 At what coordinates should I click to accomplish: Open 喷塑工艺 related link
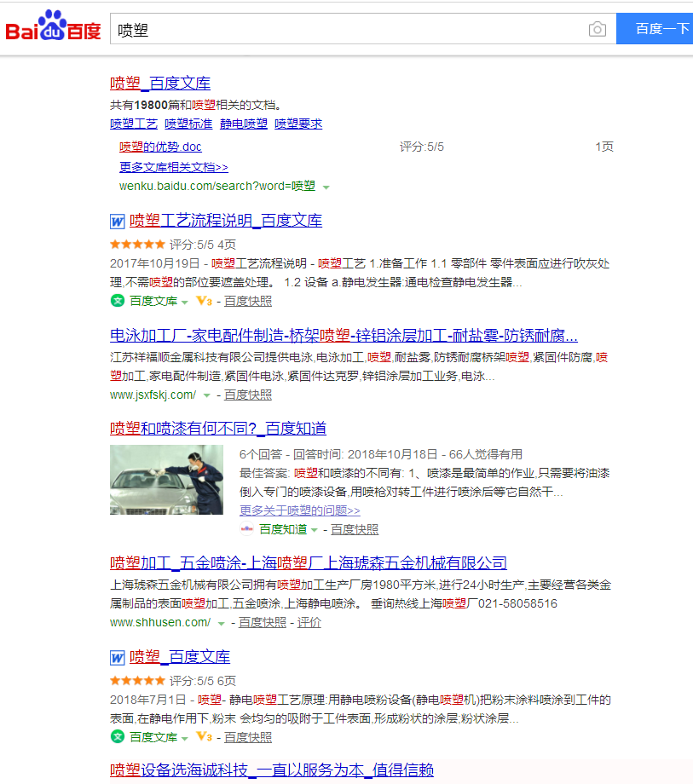coord(134,124)
